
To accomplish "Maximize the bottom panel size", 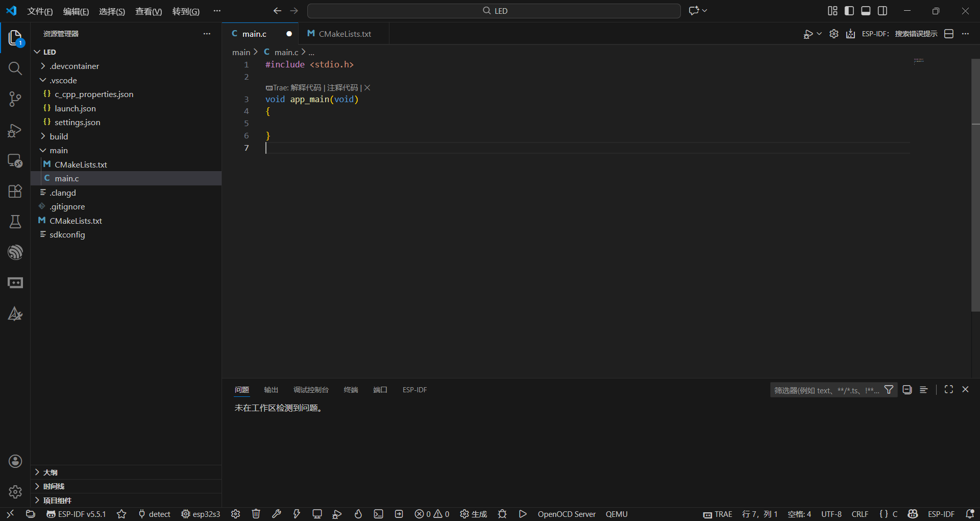I will 949,389.
